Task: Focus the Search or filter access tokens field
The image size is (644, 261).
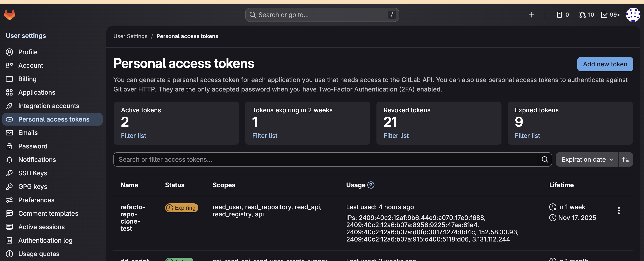Action: coord(325,159)
